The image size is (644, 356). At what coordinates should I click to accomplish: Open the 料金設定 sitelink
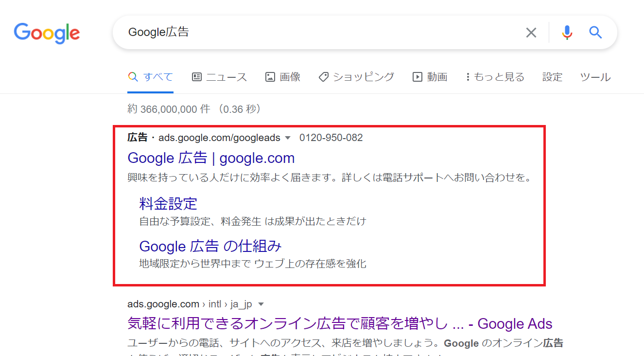pos(168,203)
